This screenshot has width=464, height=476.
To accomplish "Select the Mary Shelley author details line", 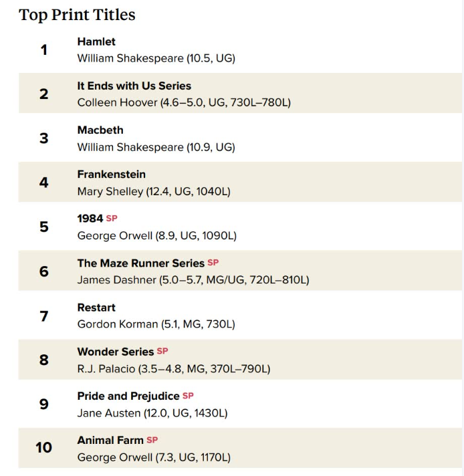I will [x=154, y=192].
